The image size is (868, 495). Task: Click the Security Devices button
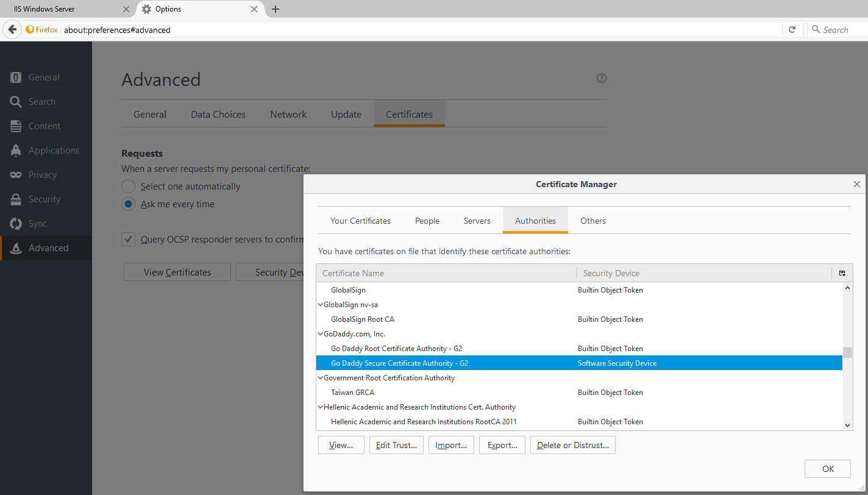tap(270, 272)
